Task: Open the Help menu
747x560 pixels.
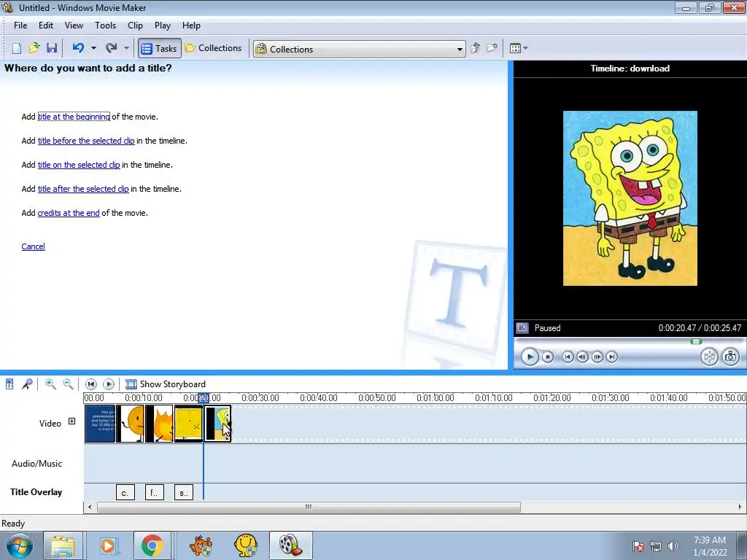Action: pyautogui.click(x=191, y=26)
